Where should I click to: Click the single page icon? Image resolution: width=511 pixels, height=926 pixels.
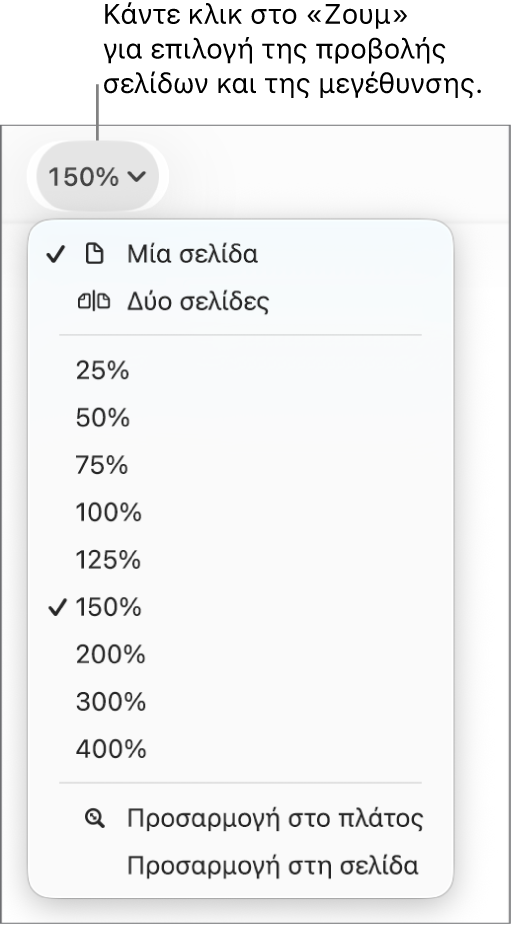[95, 255]
